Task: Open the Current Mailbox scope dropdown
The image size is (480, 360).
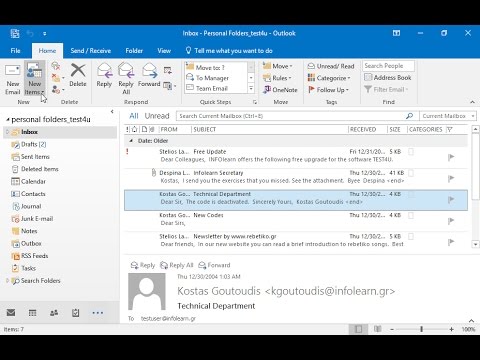Action: pyautogui.click(x=448, y=116)
